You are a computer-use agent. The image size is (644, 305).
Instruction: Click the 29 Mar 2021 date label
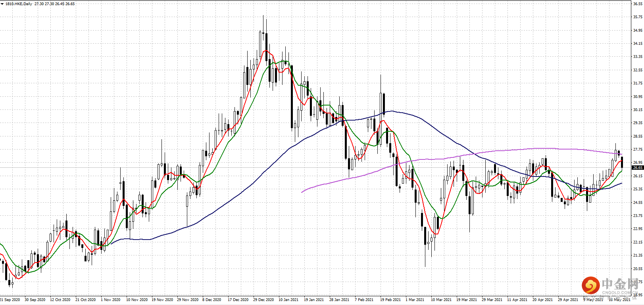point(492,300)
